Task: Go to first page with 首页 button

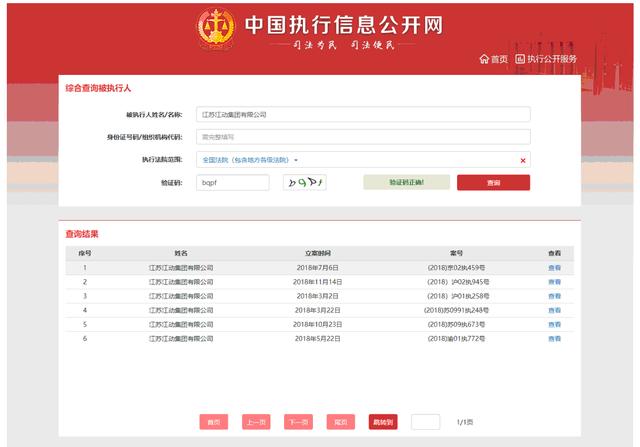Action: click(214, 422)
